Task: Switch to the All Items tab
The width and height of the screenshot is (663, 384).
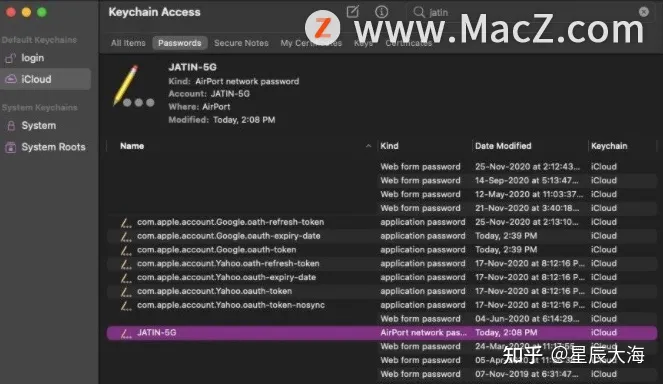Action: click(128, 43)
